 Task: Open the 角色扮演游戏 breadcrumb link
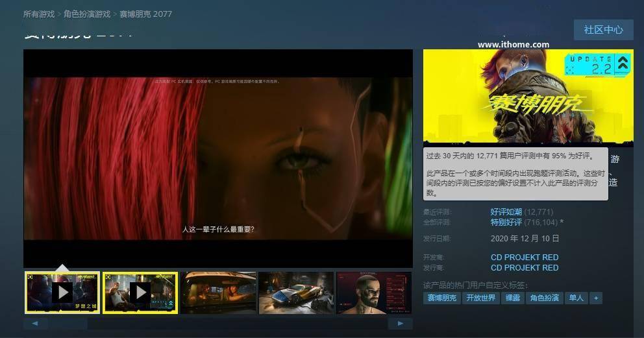coord(87,14)
